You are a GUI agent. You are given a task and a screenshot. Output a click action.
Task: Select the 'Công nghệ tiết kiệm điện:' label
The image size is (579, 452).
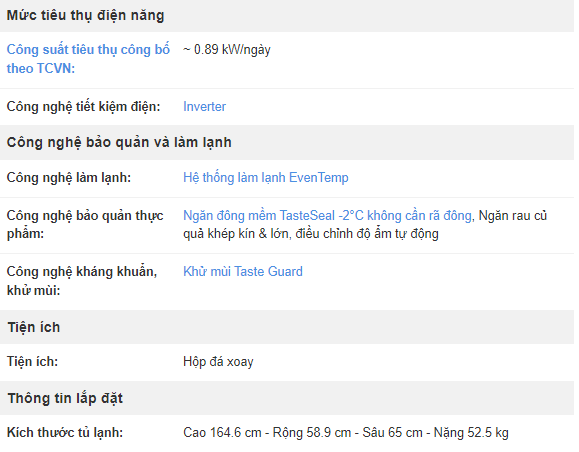point(83,107)
